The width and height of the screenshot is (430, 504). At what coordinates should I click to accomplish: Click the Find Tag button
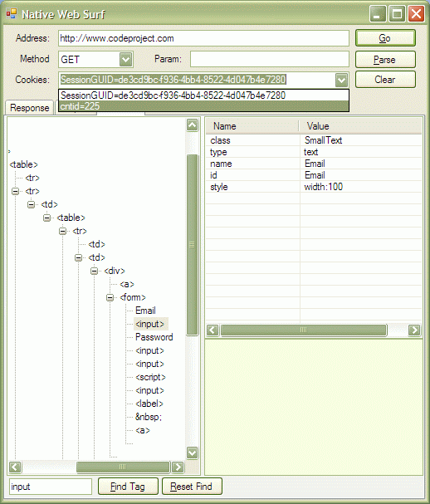coord(128,487)
